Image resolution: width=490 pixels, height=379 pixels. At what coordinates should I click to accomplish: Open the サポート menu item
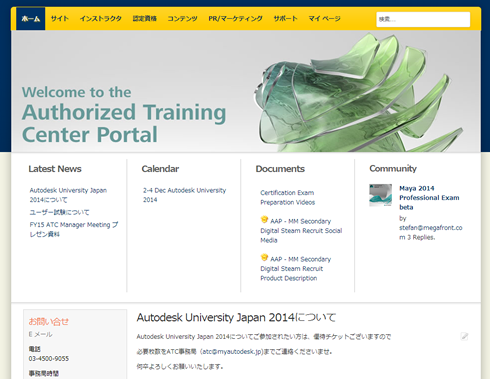(x=285, y=19)
